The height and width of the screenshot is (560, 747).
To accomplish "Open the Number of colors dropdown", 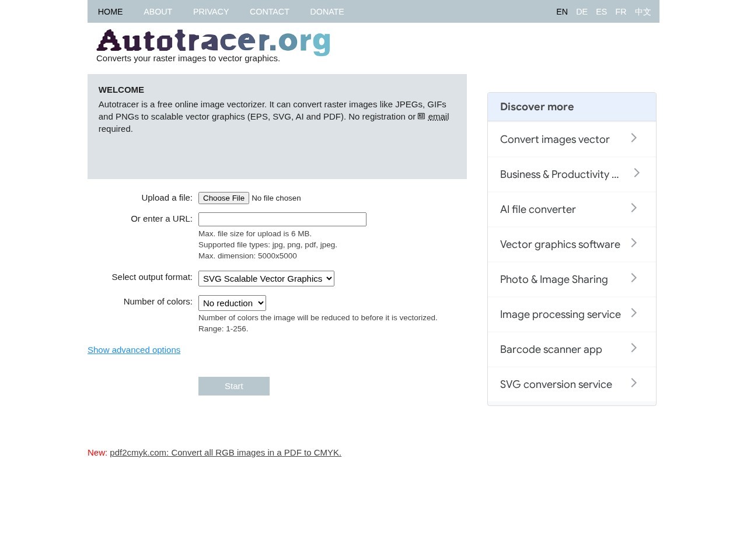I will [232, 303].
